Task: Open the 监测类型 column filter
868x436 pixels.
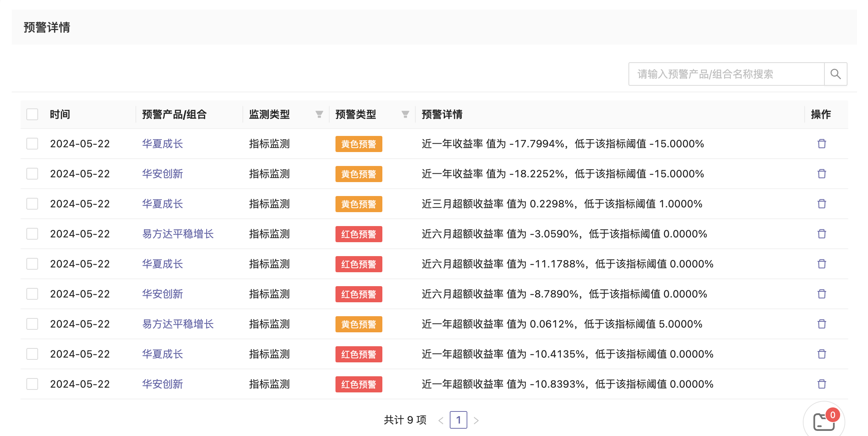Action: click(319, 114)
